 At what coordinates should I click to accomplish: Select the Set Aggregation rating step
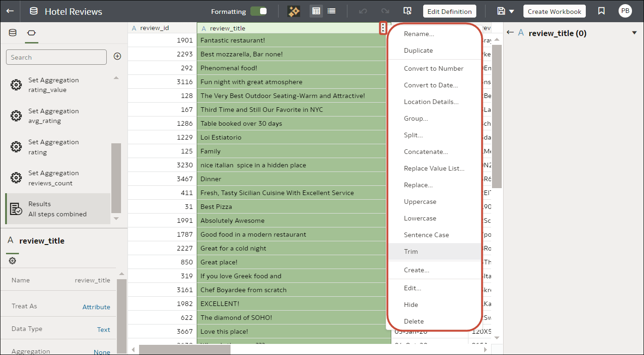pos(53,147)
